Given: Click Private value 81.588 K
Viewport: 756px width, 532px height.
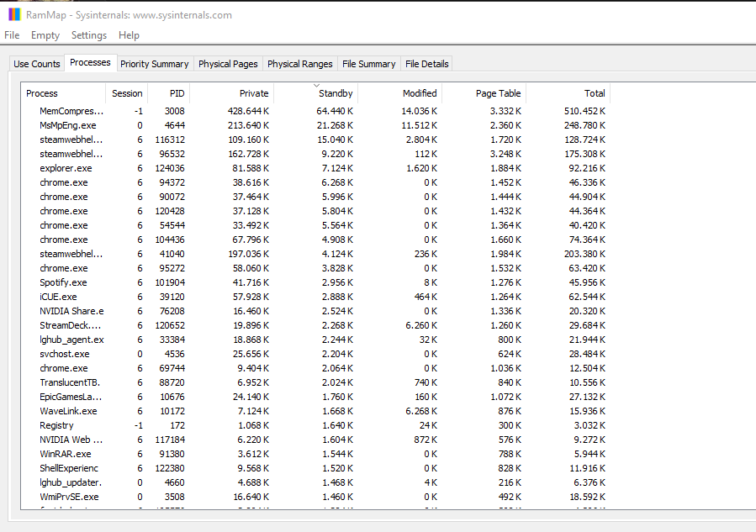Looking at the screenshot, I should (251, 168).
